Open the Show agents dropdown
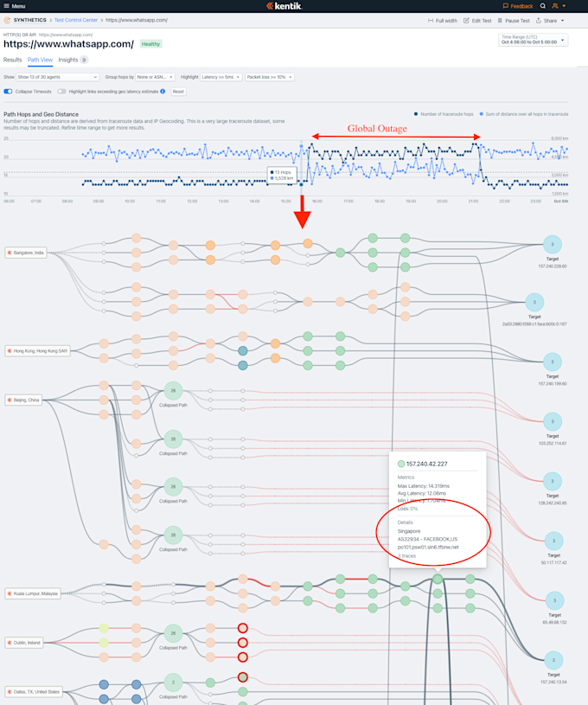588x705 pixels. (58, 77)
